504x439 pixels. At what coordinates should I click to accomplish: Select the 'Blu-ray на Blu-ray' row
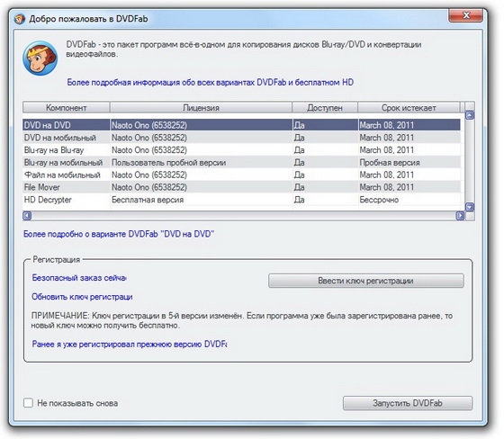(241, 150)
